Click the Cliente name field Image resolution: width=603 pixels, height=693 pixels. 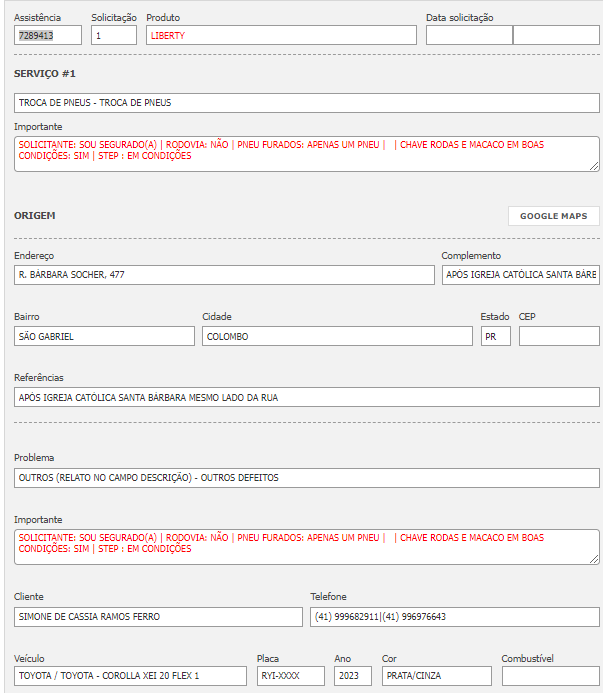(x=158, y=617)
